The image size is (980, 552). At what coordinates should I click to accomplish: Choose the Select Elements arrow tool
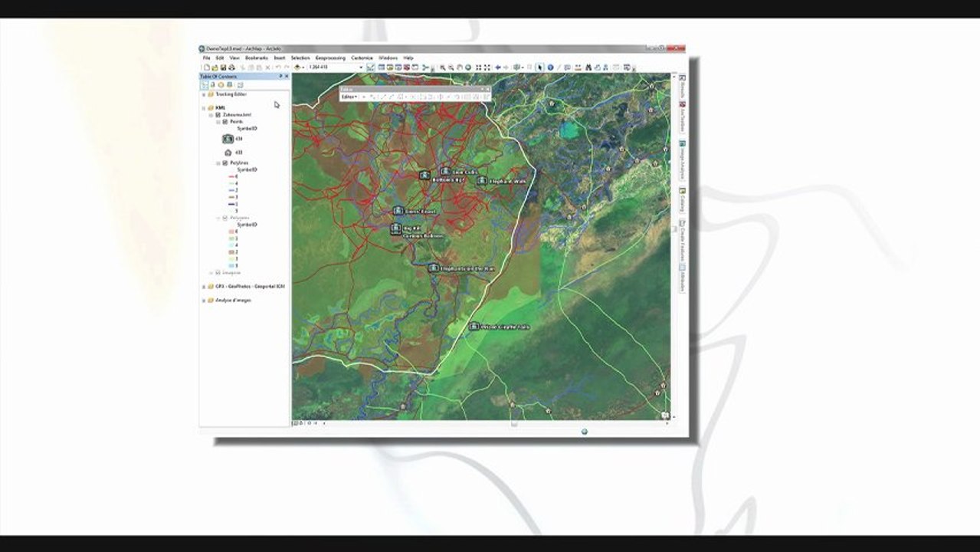539,67
